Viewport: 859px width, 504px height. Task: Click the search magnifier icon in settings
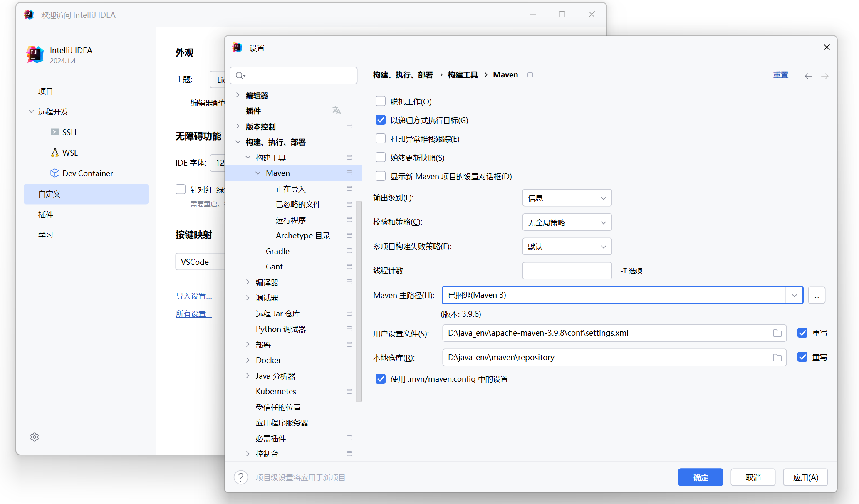pyautogui.click(x=240, y=76)
